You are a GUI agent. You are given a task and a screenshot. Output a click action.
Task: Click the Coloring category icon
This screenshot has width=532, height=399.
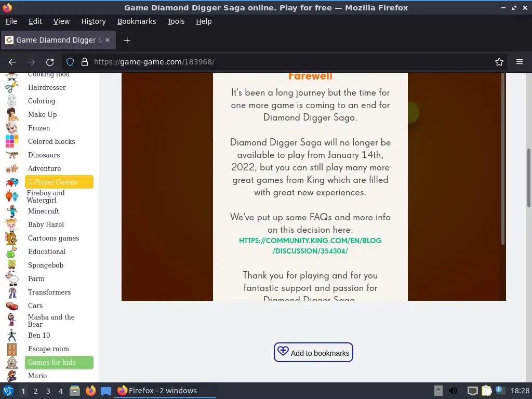11,101
